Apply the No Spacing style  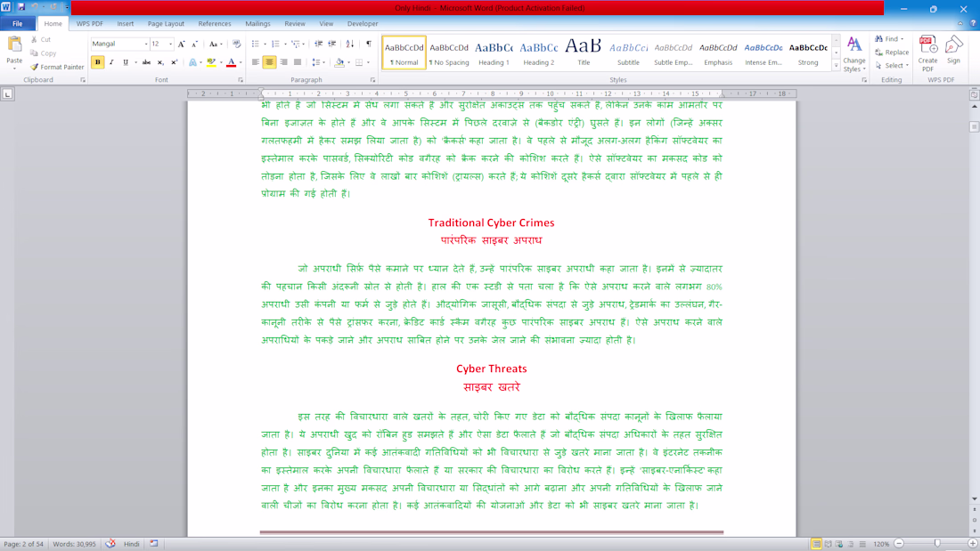click(x=449, y=53)
